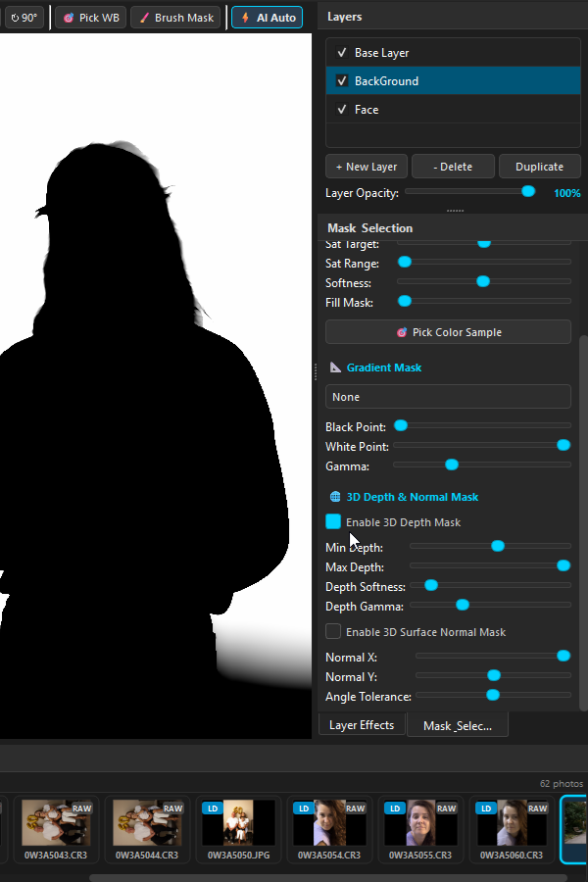The width and height of the screenshot is (588, 882).
Task: Click the Min Depth slider handle
Action: (x=498, y=546)
